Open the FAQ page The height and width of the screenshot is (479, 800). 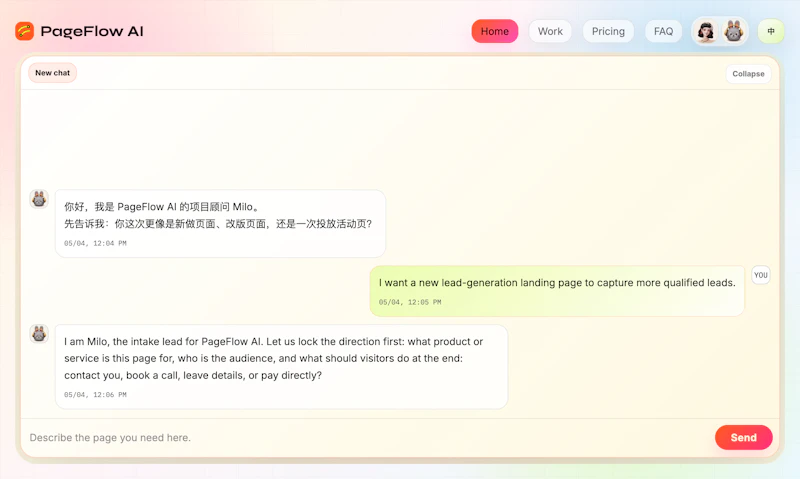(x=663, y=31)
